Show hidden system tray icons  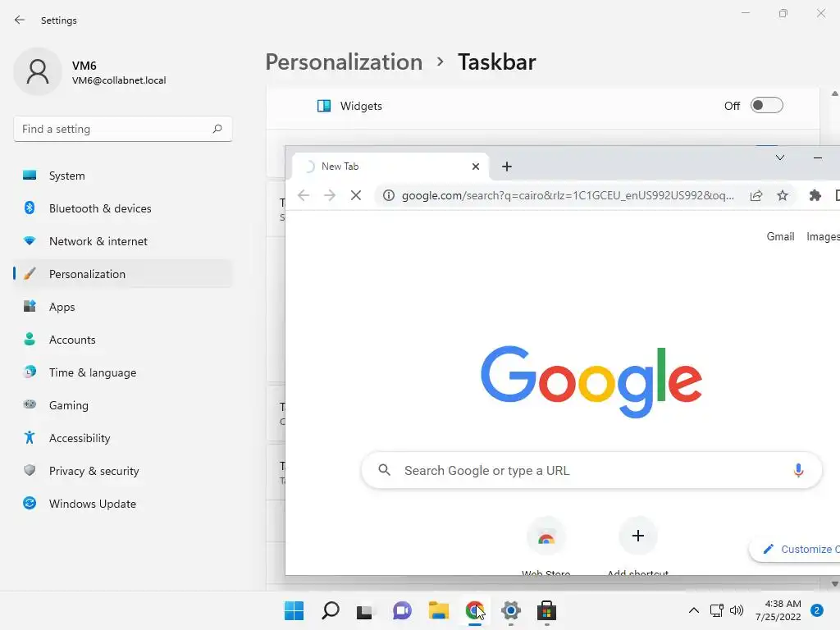[693, 610]
